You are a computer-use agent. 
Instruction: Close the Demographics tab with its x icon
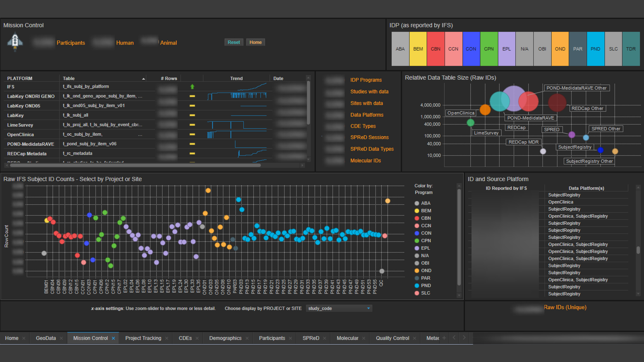(247, 338)
